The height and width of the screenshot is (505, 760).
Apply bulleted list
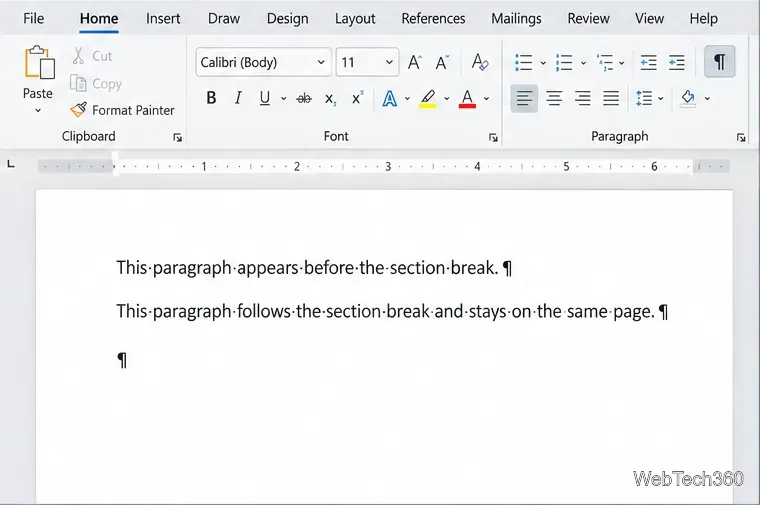pos(524,63)
